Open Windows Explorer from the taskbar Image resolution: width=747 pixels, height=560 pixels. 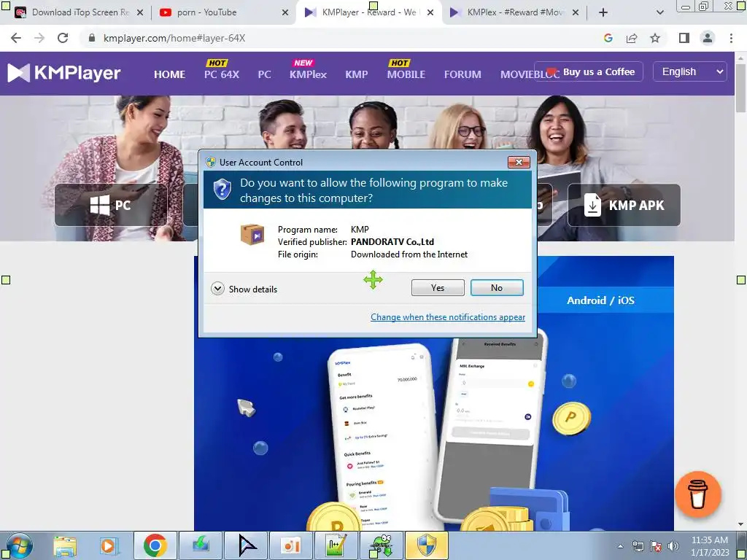(x=65, y=545)
